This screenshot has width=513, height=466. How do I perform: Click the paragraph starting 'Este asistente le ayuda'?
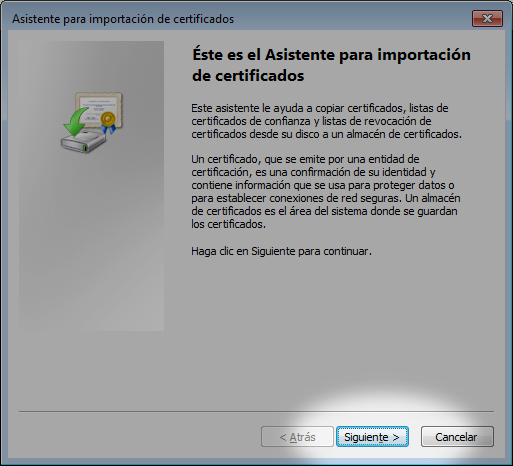pyautogui.click(x=326, y=121)
